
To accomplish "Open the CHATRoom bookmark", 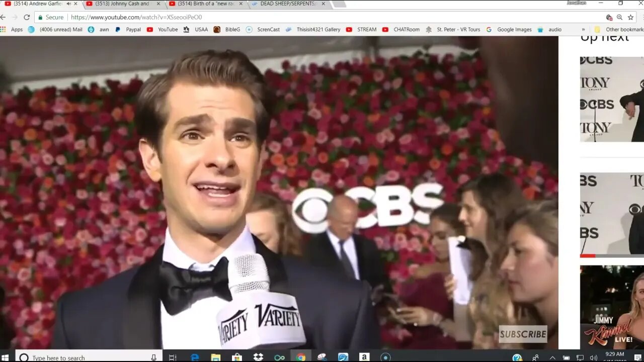I will (401, 30).
